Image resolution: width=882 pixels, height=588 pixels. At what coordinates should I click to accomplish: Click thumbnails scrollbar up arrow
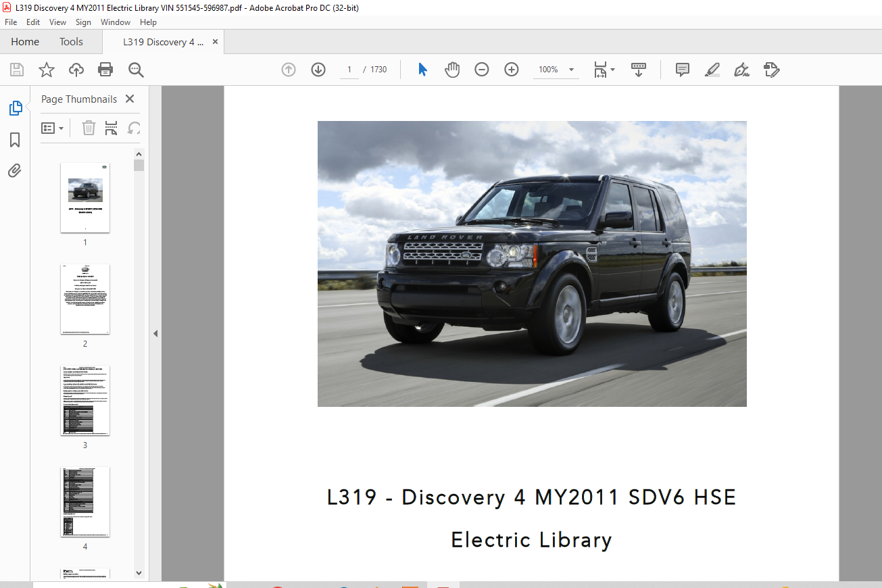139,153
